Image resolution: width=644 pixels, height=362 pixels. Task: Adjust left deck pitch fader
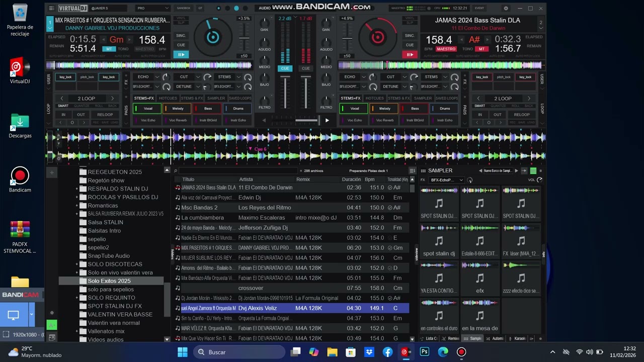pos(244,38)
